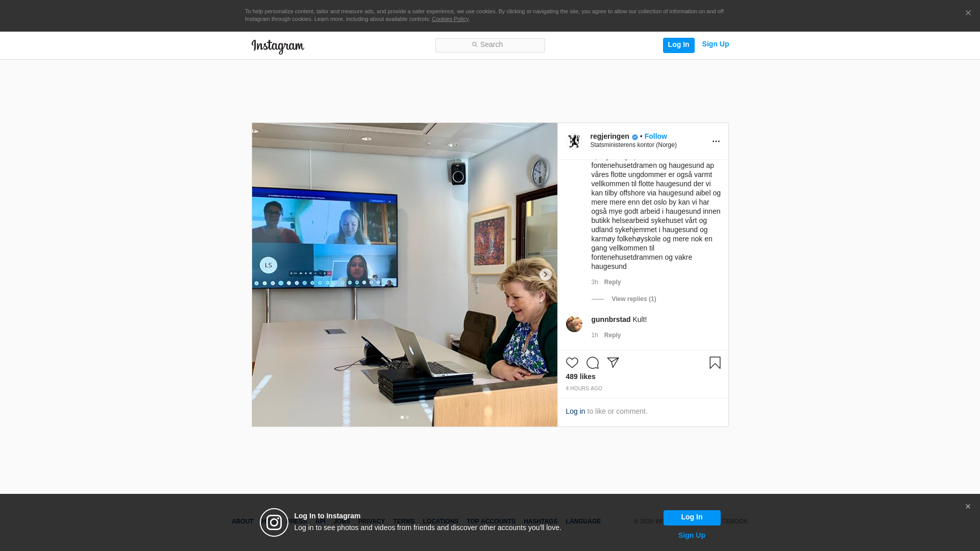Close the bottom login banner
This screenshot has height=551, width=980.
968,507
